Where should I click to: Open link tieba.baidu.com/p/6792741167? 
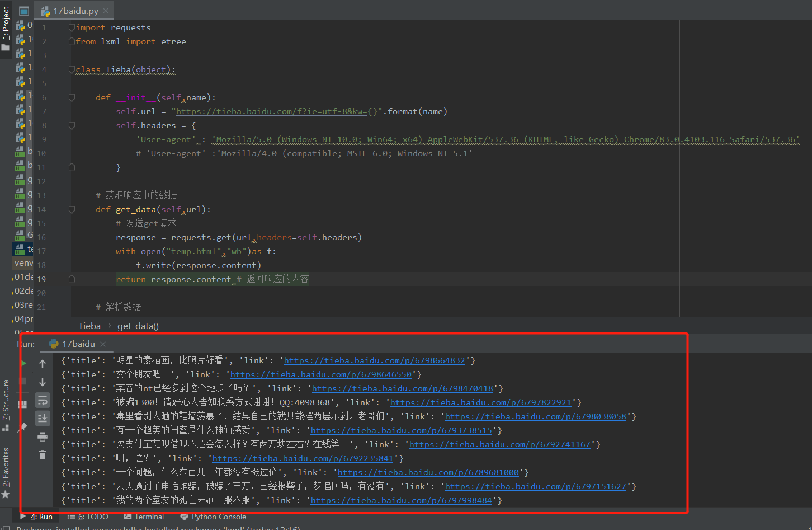[500, 444]
